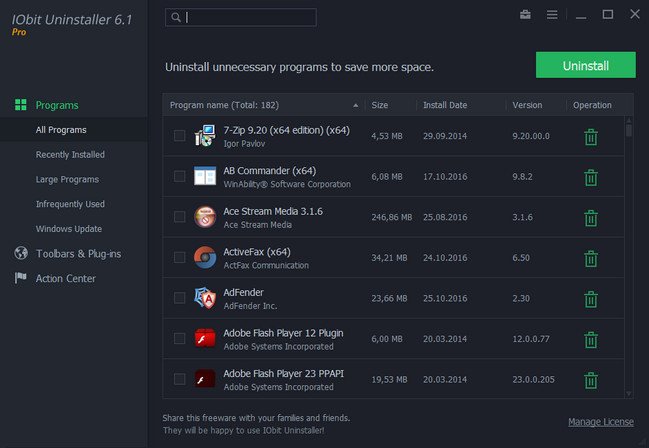Open Windows Update section

point(69,229)
